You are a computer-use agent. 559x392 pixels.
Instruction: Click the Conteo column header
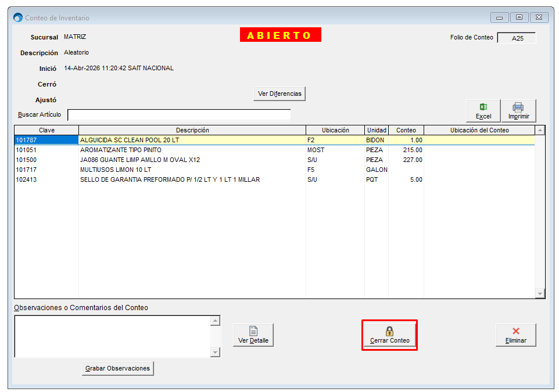tap(406, 130)
